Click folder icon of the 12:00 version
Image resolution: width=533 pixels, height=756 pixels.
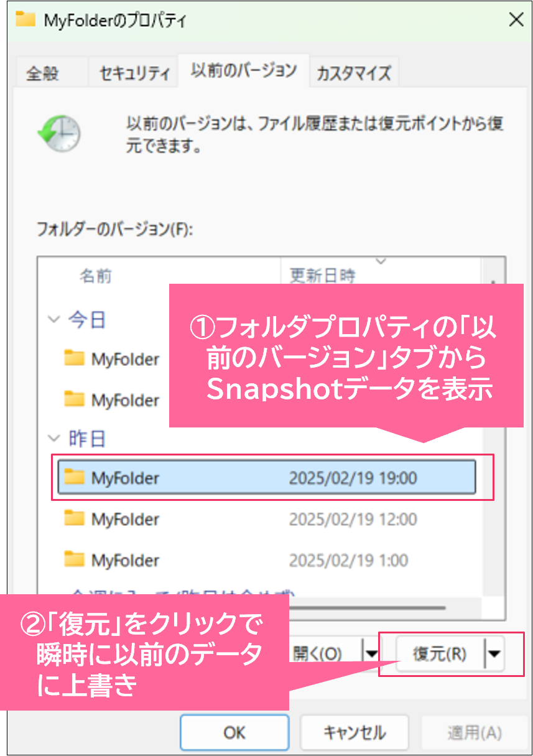(74, 518)
